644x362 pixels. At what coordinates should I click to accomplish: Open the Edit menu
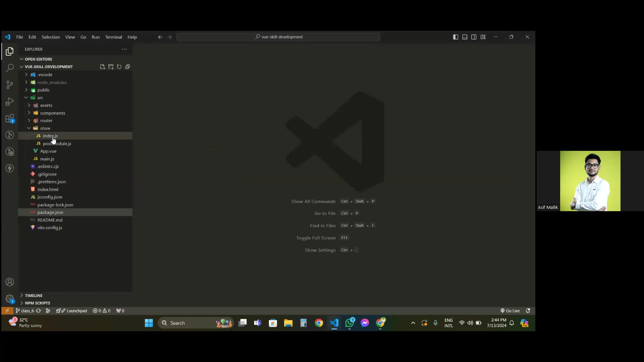(32, 37)
